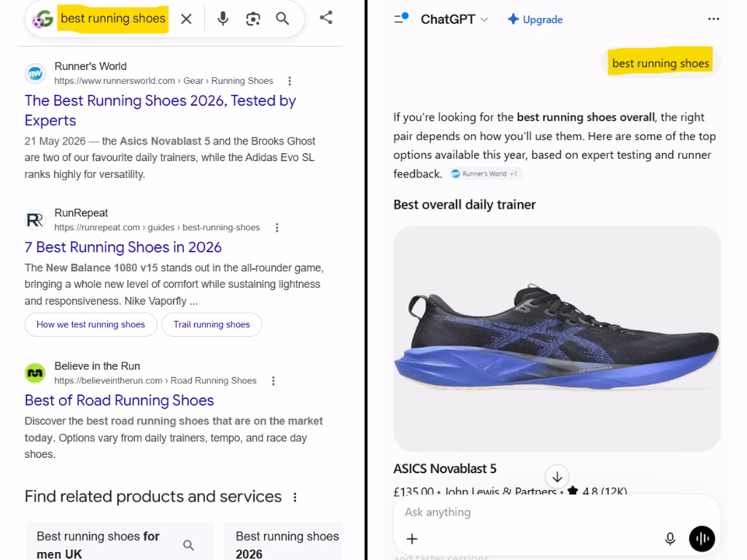Click the Google search text field
The image size is (747, 560).
coord(113,18)
